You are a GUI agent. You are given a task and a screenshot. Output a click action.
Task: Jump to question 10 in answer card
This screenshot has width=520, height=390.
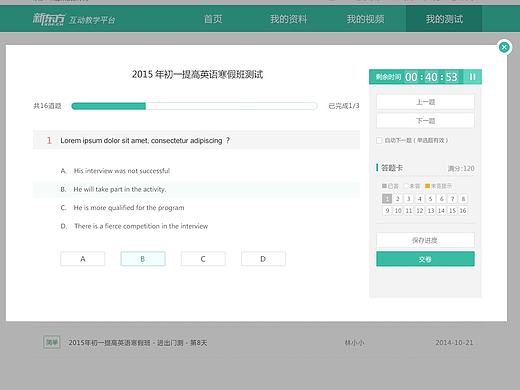(x=398, y=211)
